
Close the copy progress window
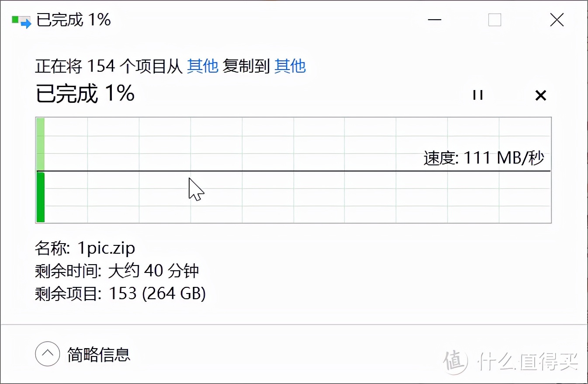coord(557,20)
